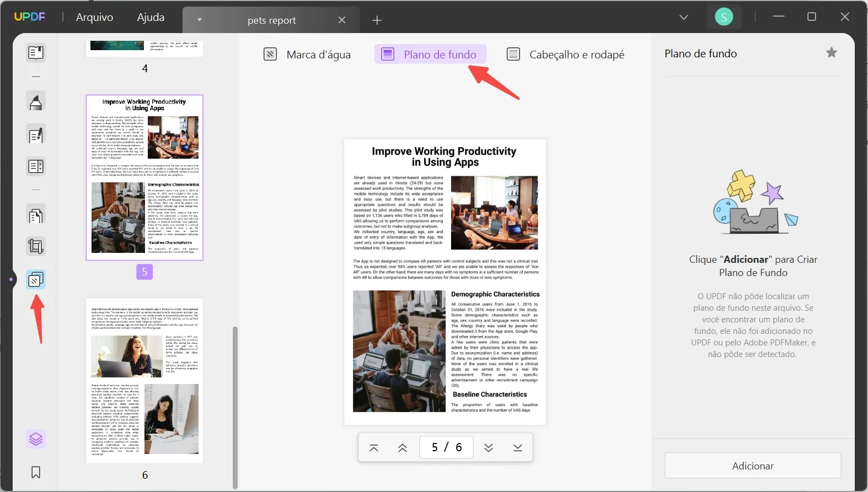
Task: Open the Bookmark icon at sidebar bottom
Action: 36,473
